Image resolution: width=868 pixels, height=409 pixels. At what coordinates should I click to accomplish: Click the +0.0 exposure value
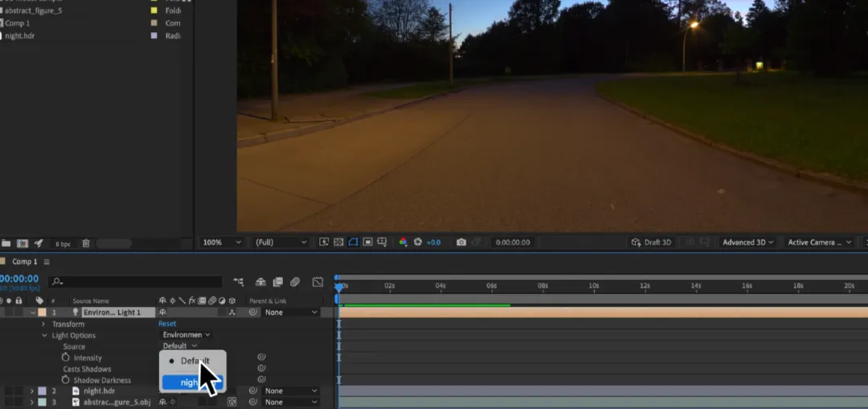click(x=433, y=243)
